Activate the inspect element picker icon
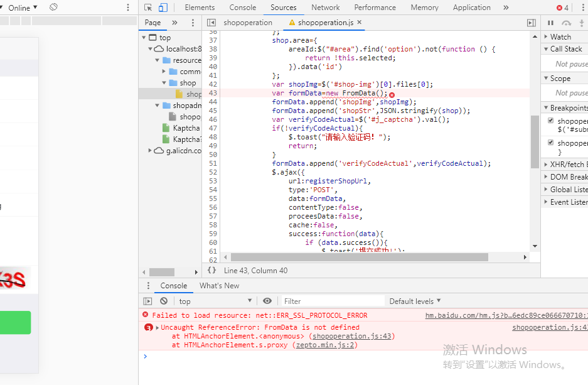 (148, 8)
